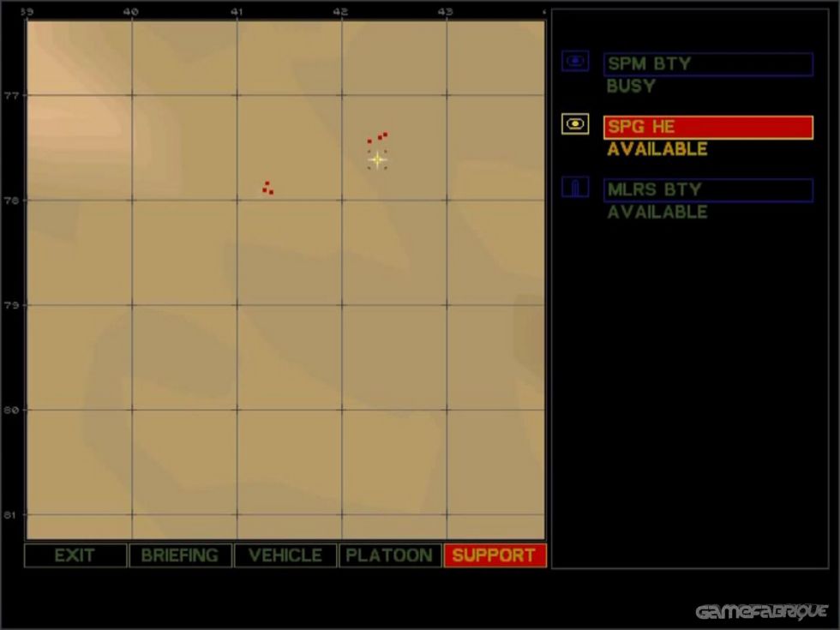Choose the MLRS BTY support unit

[x=708, y=190]
